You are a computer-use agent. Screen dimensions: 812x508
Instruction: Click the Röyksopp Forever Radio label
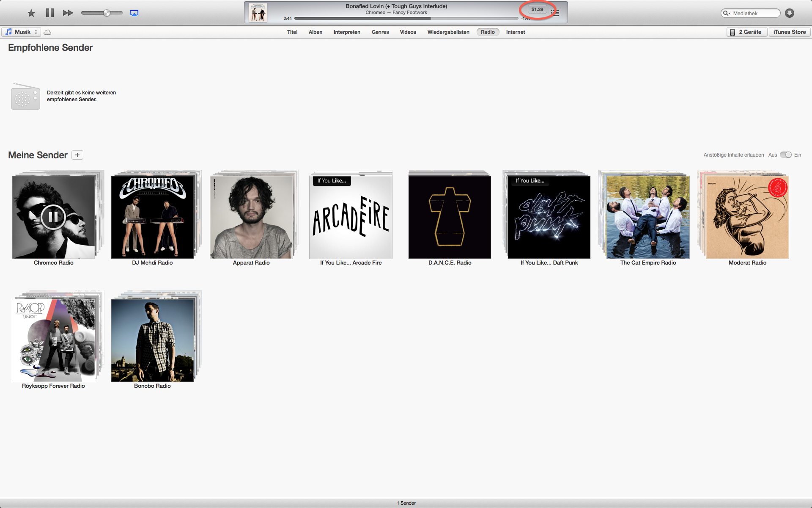coord(53,386)
